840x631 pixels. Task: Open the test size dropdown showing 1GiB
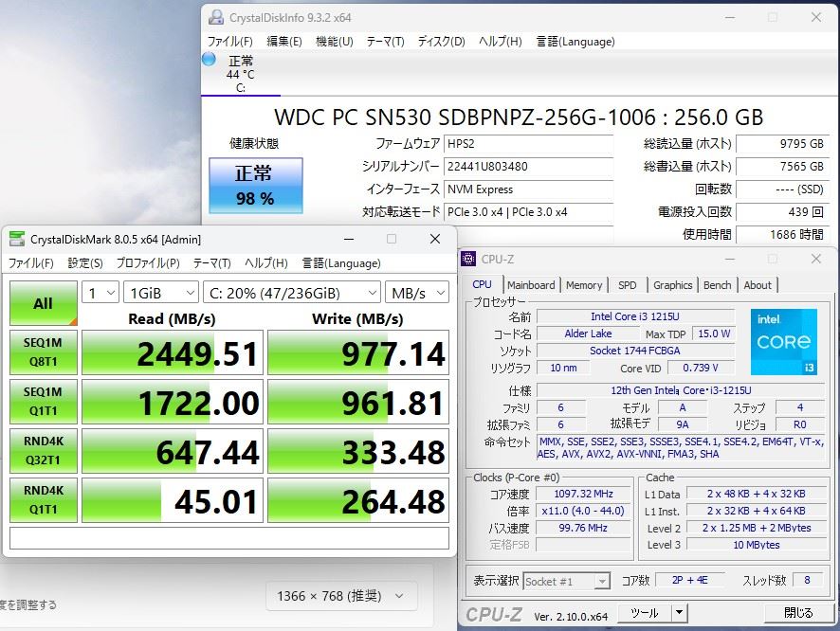[x=161, y=294]
